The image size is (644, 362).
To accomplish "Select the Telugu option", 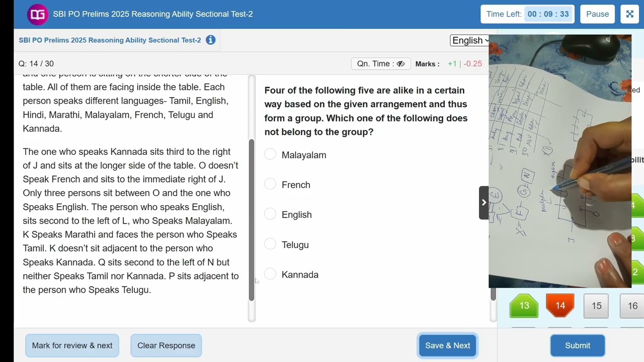I will click(x=270, y=244).
